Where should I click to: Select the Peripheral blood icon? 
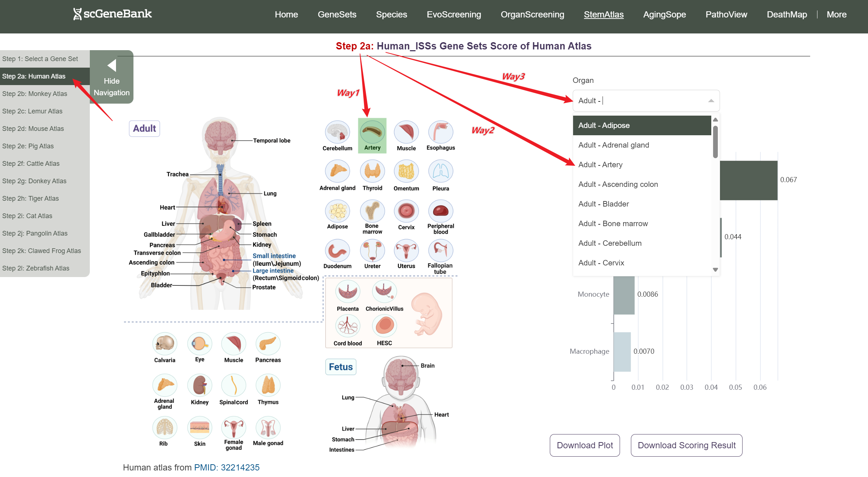[x=440, y=211]
